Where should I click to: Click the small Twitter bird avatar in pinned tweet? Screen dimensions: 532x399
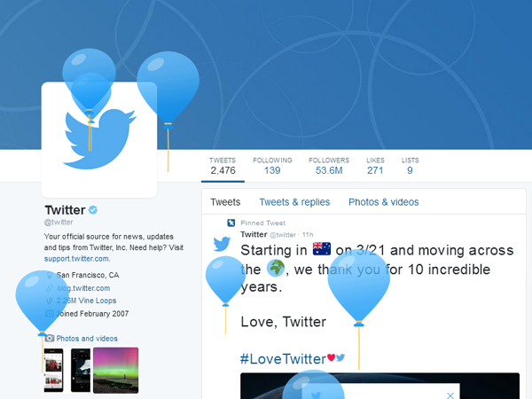222,244
